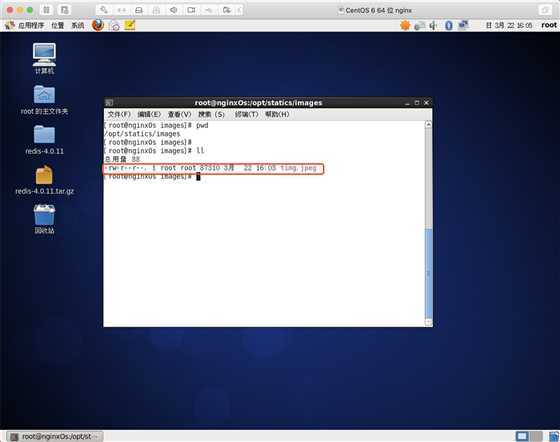560x442 pixels.
Task: Select the redis-4.0.11 folder on desktop
Action: point(44,140)
